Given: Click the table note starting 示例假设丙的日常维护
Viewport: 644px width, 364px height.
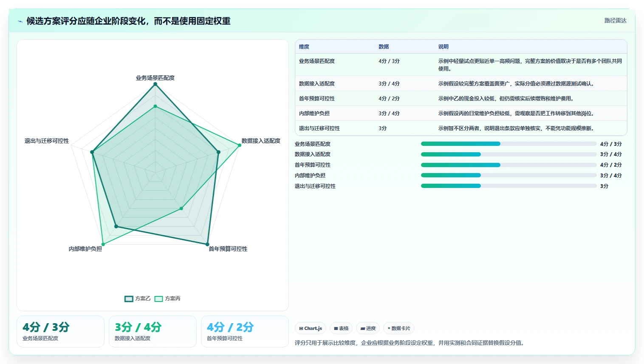Looking at the screenshot, I should point(517,114).
